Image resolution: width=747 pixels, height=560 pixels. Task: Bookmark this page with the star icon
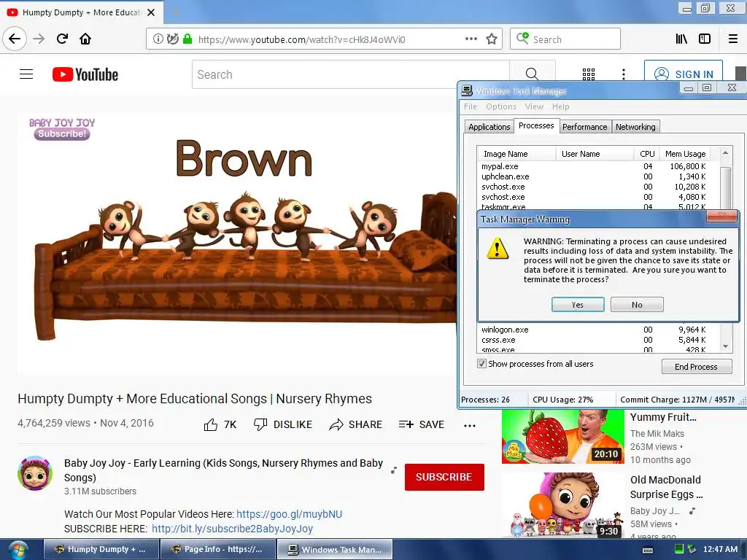[x=492, y=39]
